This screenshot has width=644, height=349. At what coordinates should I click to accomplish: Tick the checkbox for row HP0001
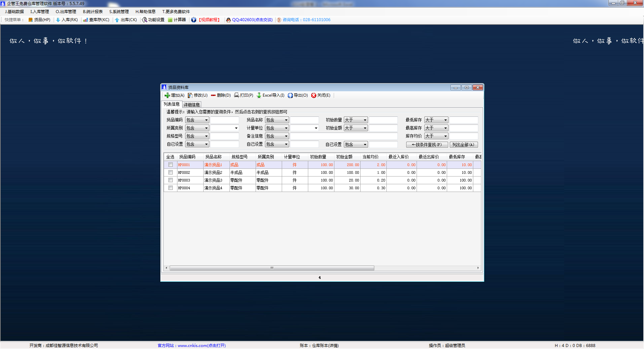tap(170, 165)
